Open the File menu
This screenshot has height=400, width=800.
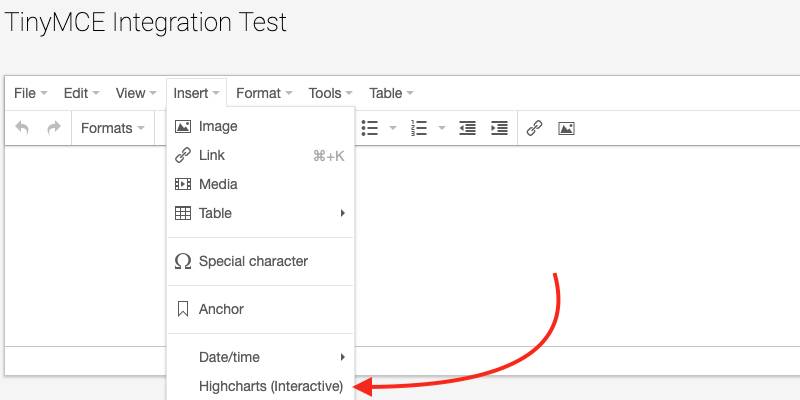(31, 93)
